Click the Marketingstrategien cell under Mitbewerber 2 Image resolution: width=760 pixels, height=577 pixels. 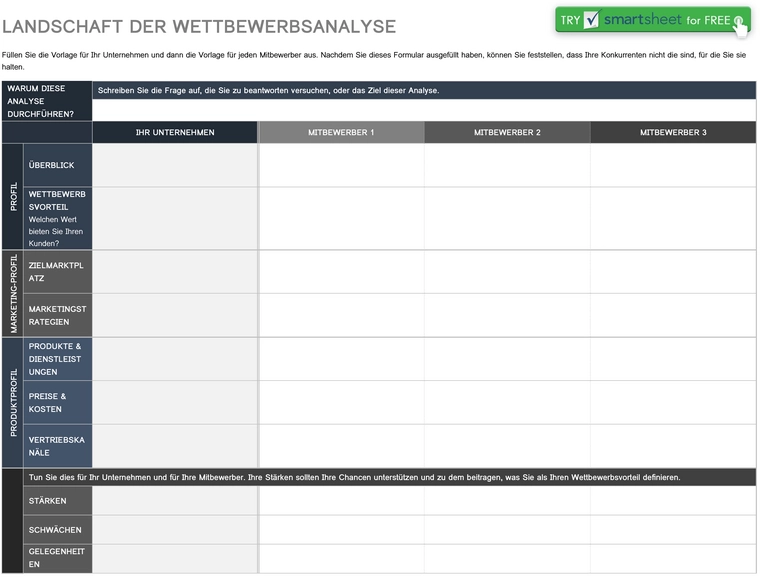click(x=507, y=316)
